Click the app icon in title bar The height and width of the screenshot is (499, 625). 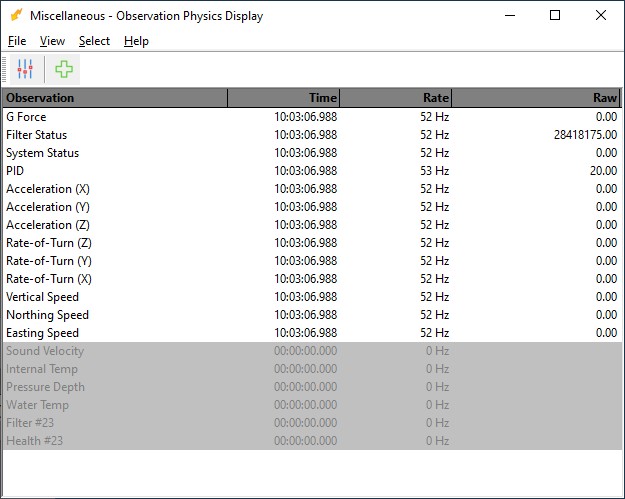tap(16, 15)
